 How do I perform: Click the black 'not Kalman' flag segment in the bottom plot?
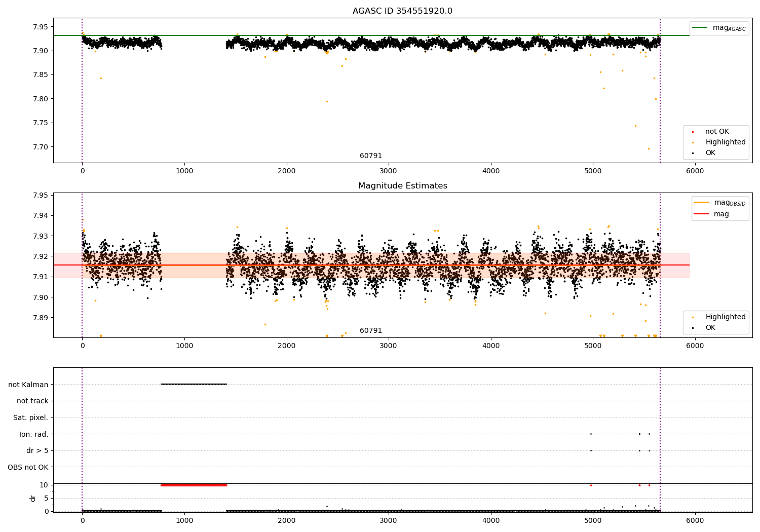(x=194, y=384)
